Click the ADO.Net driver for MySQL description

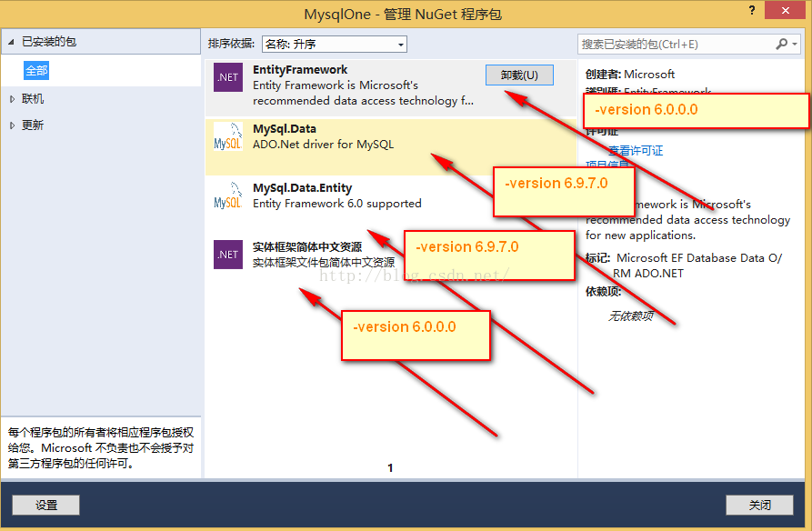pyautogui.click(x=323, y=144)
